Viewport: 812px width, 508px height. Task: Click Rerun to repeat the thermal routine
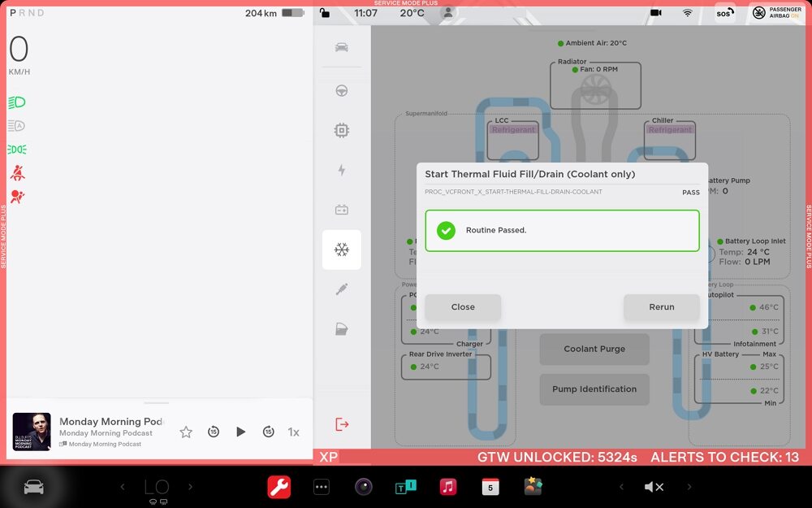coord(661,307)
